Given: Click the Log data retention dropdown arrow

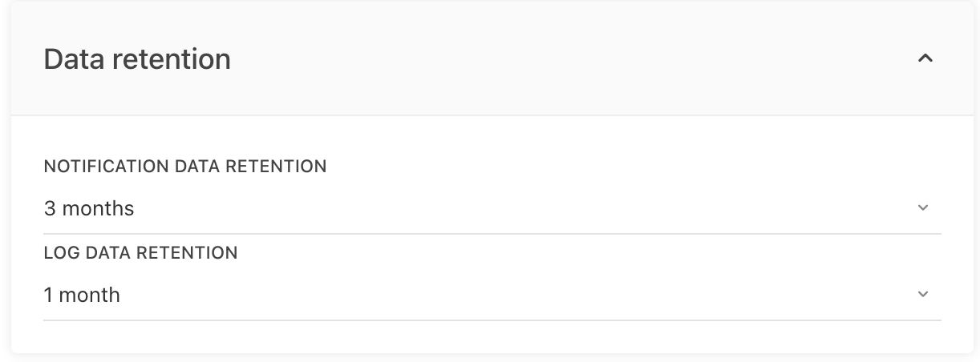Looking at the screenshot, I should tap(922, 295).
